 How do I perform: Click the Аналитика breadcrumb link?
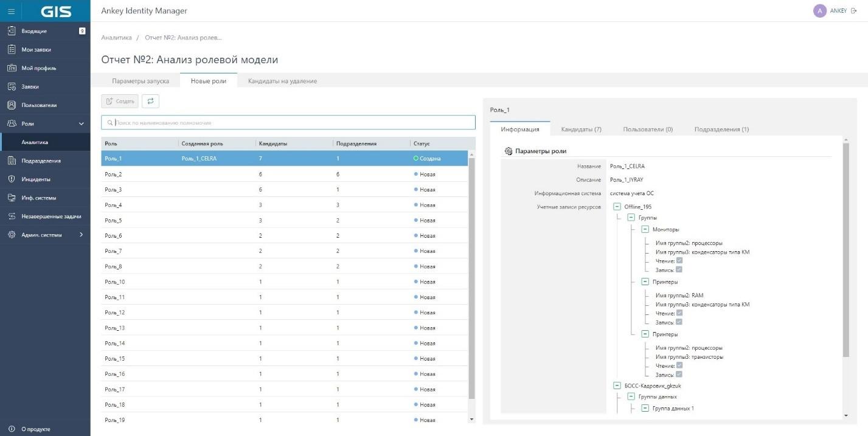tap(116, 38)
